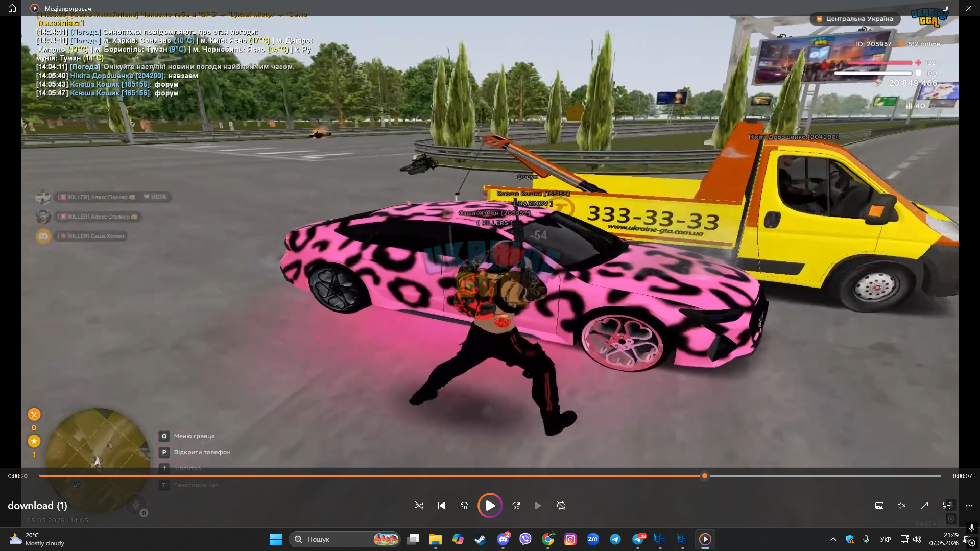Open the Windows Start menu
The image size is (980, 551).
[x=276, y=539]
